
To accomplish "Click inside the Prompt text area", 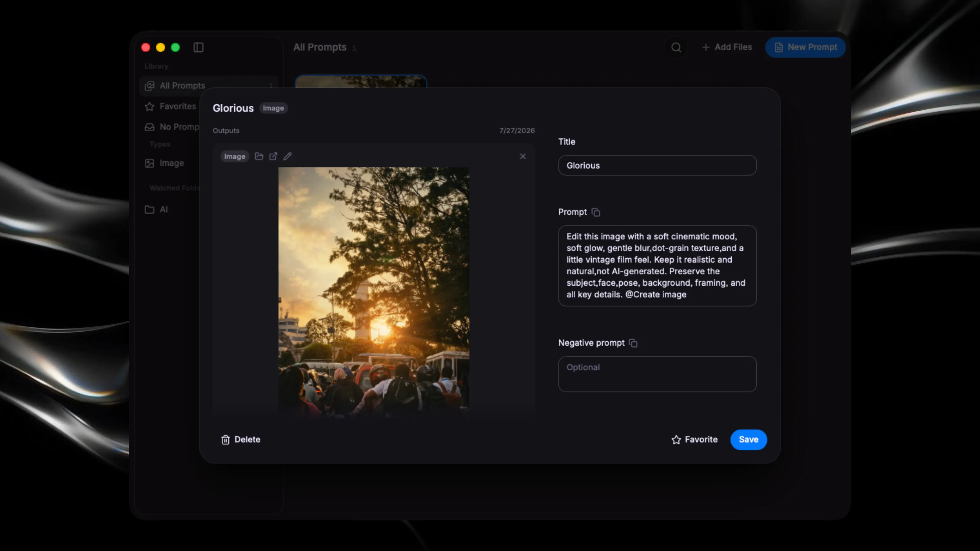I will pyautogui.click(x=657, y=265).
